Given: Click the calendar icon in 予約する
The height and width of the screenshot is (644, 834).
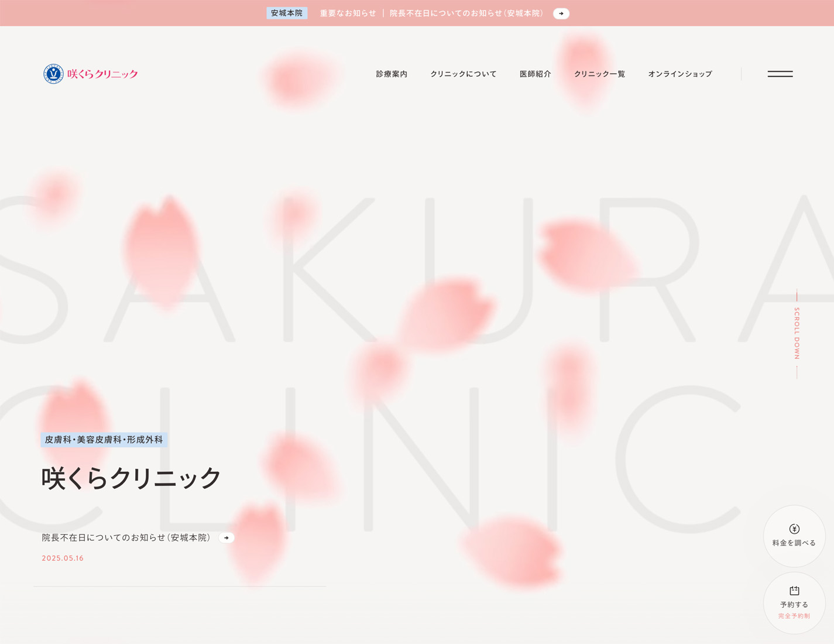Looking at the screenshot, I should tap(794, 591).
